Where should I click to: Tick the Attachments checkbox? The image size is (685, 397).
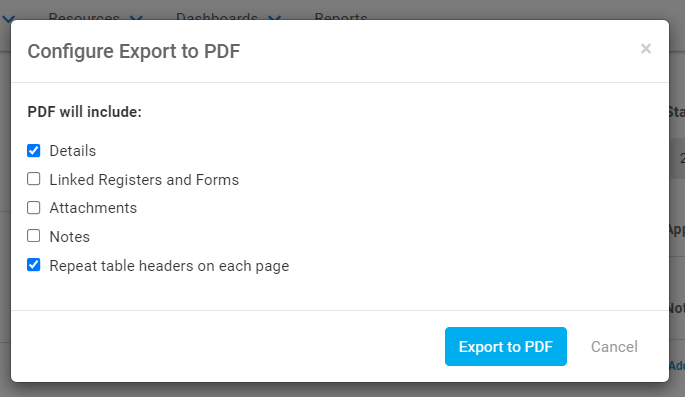click(34, 207)
